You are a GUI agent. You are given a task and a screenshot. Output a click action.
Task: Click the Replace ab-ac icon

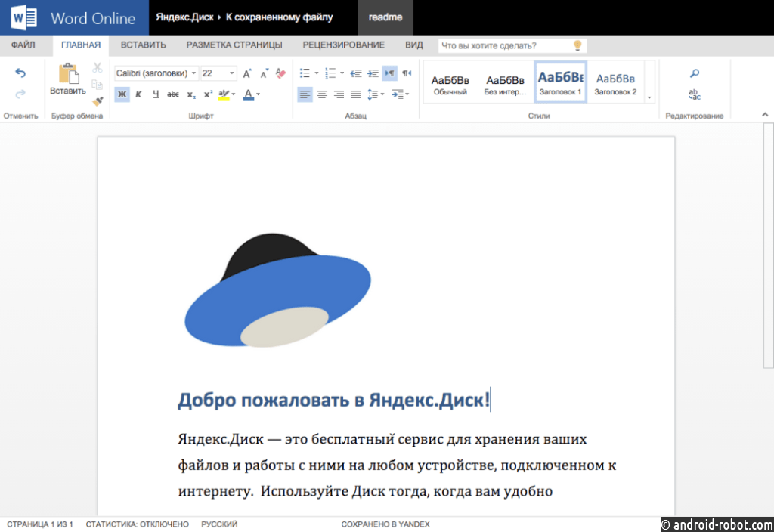click(695, 94)
